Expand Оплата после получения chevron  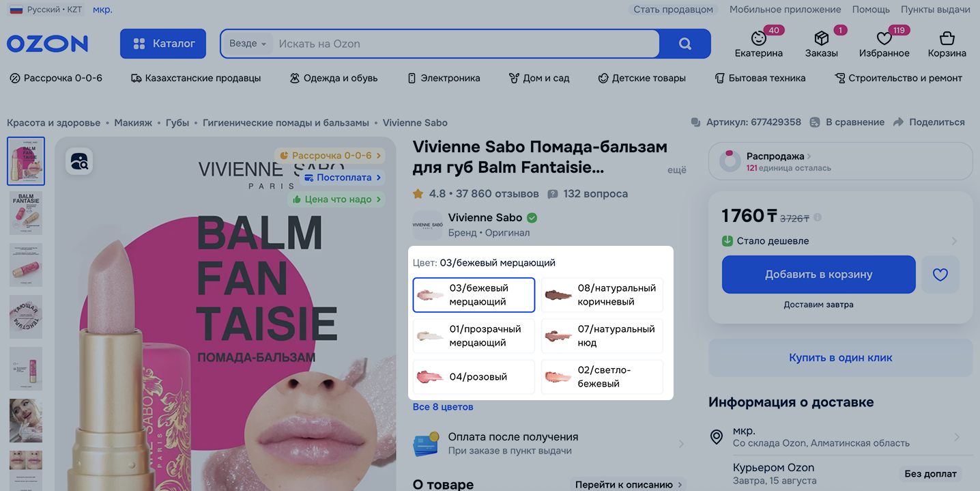681,444
